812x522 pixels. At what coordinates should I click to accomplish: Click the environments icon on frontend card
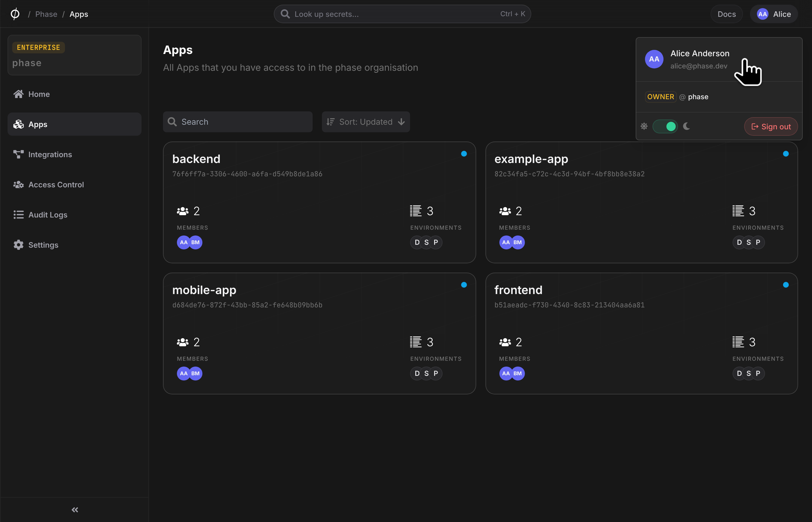click(738, 342)
